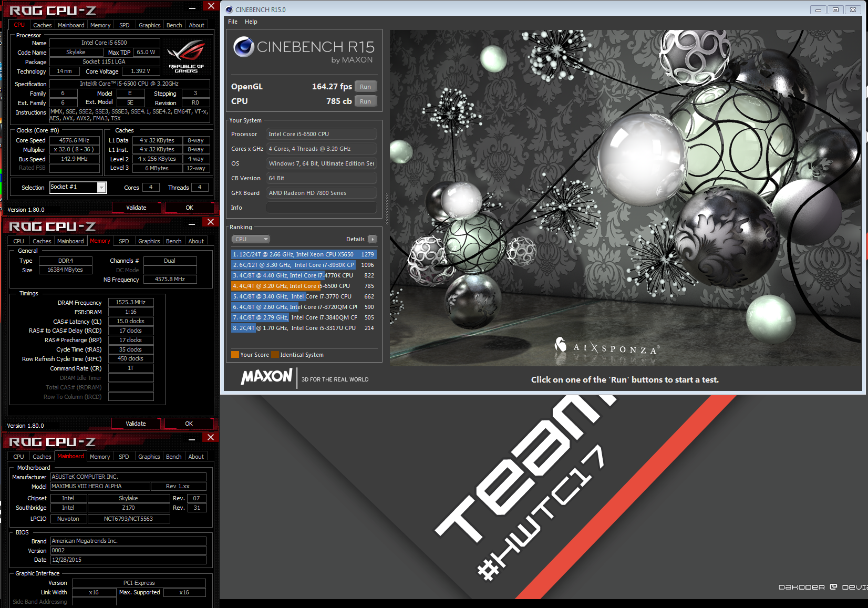868x608 pixels.
Task: Select the Core i7-3930K ranking row
Action: (304, 265)
